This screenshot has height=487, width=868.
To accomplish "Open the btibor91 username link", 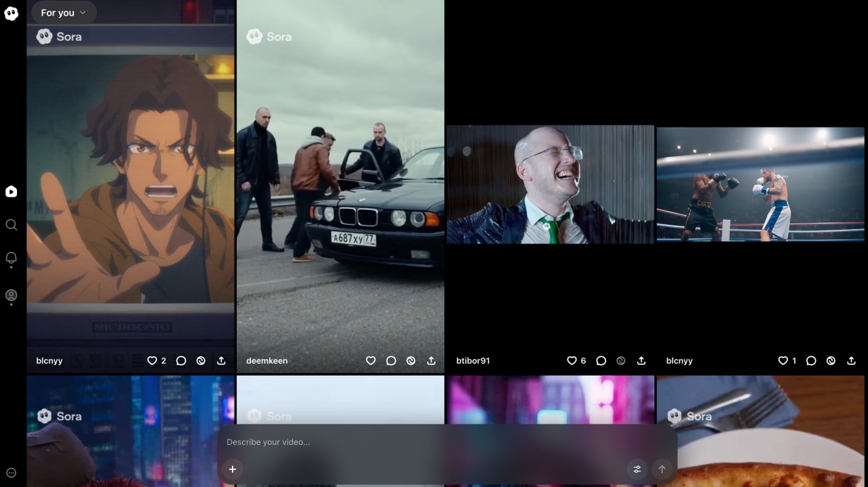I will [x=473, y=361].
